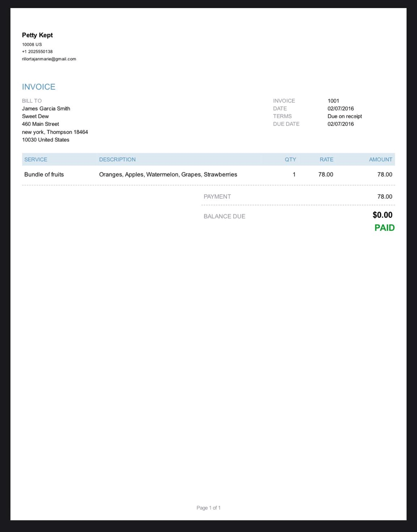Image resolution: width=417 pixels, height=532 pixels.
Task: Click the PAYMENT label
Action: click(217, 197)
